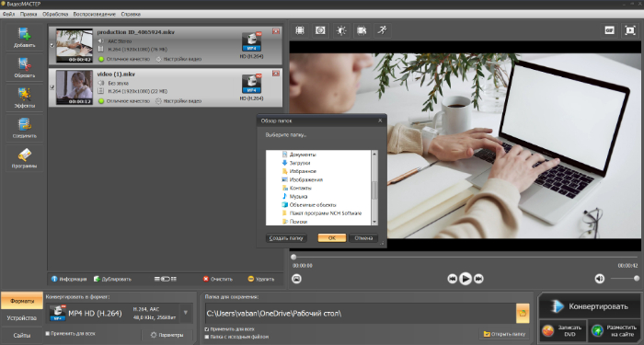The image size is (644, 345).
Task: Jump to previous frame with rewind button
Action: pos(453,279)
